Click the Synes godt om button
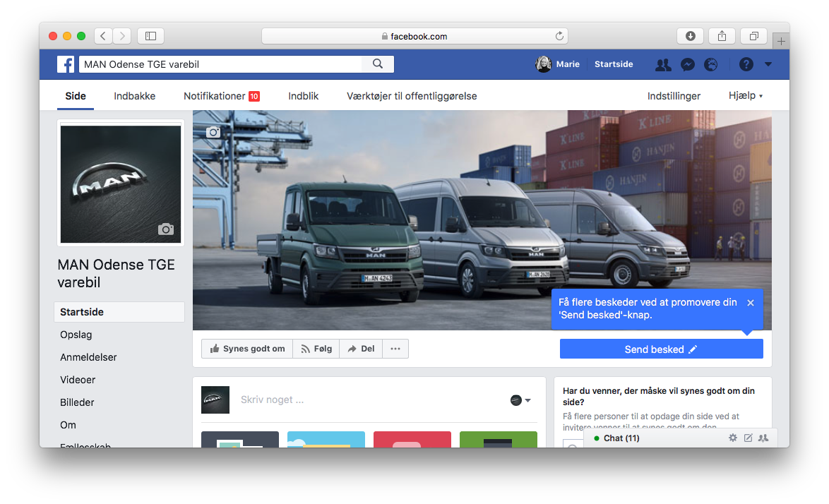This screenshot has height=504, width=829. click(x=247, y=349)
